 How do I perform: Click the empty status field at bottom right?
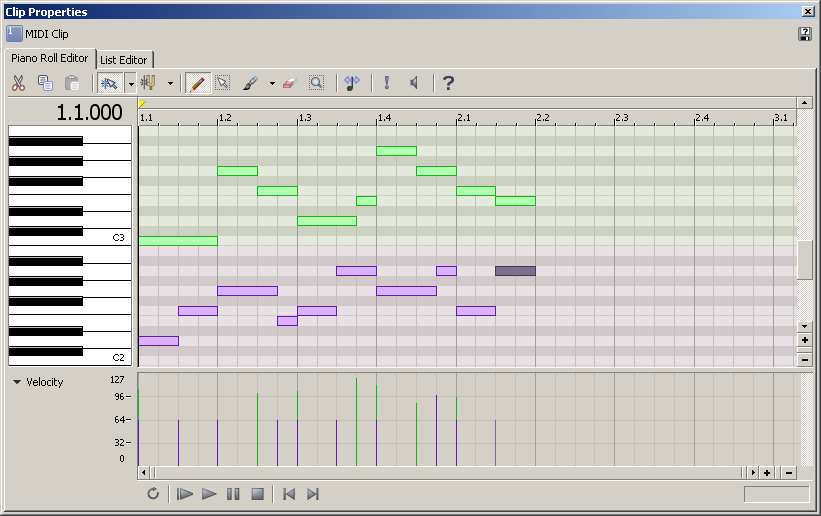[x=776, y=494]
